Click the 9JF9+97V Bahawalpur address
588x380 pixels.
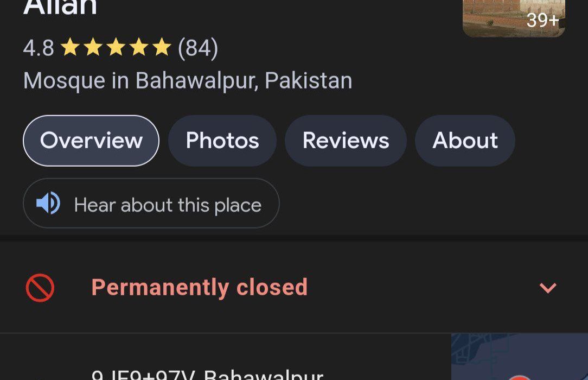pyautogui.click(x=207, y=375)
